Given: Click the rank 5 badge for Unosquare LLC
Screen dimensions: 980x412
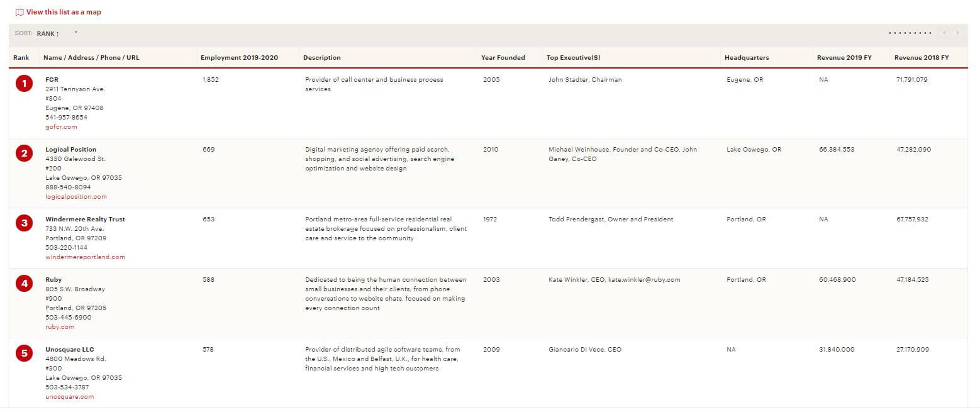Looking at the screenshot, I should point(24,353).
